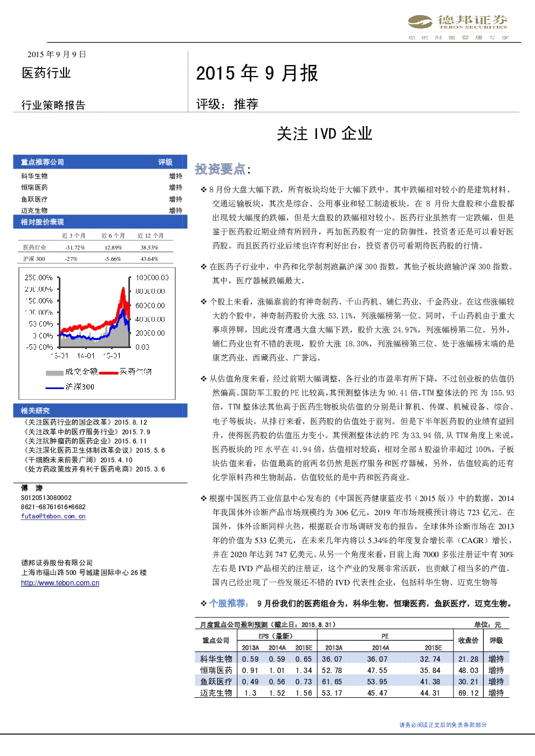Click analyst license number S0120513080002
The height and width of the screenshot is (756, 535).
point(46,498)
